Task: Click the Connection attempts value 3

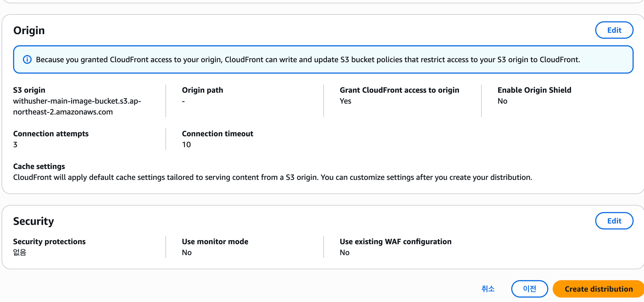Action: [15, 145]
